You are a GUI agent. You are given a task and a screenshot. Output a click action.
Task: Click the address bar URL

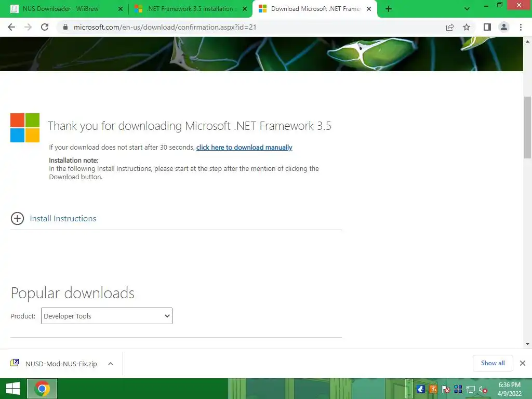(x=165, y=27)
